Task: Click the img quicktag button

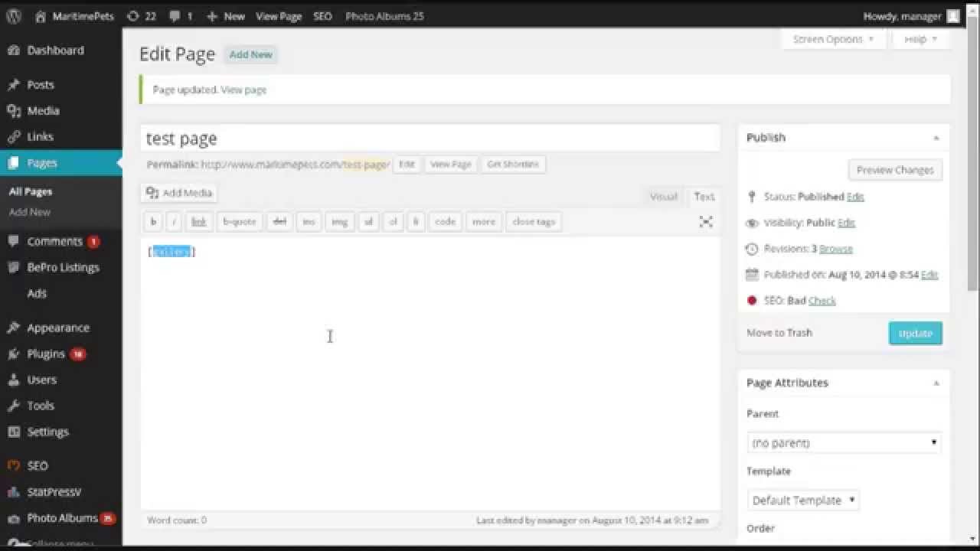Action: [339, 222]
